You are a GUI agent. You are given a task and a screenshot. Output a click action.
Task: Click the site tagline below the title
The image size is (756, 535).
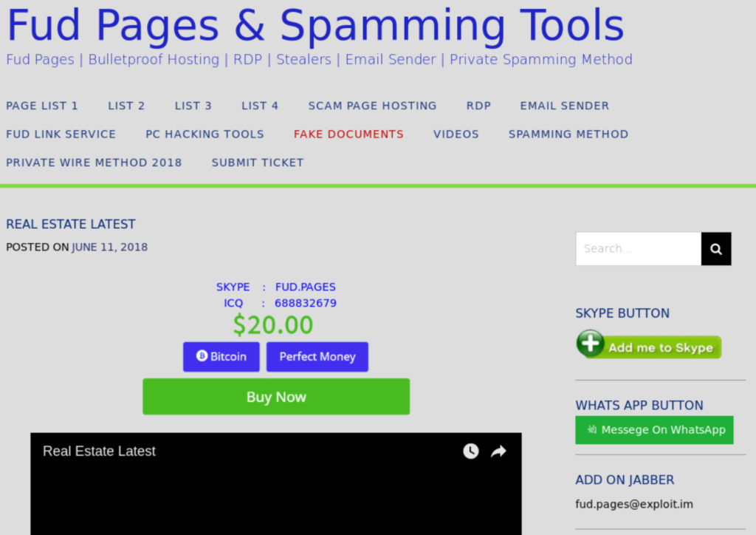click(319, 59)
